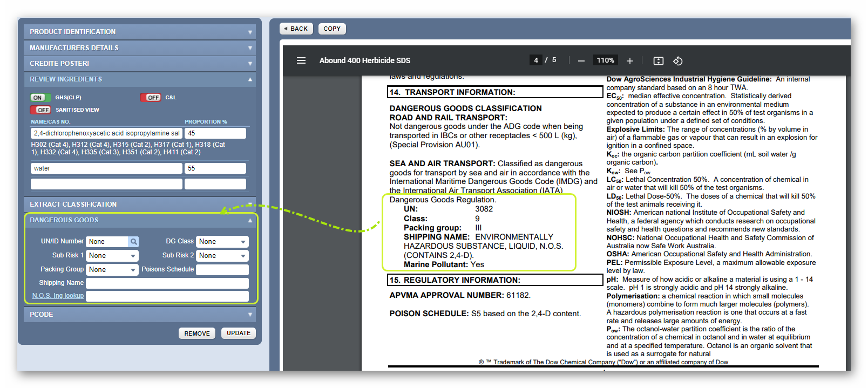868x388 pixels.
Task: Click the 'DANGEROUS GOODS CLASSIFICATION' heading
Action: 465,108
